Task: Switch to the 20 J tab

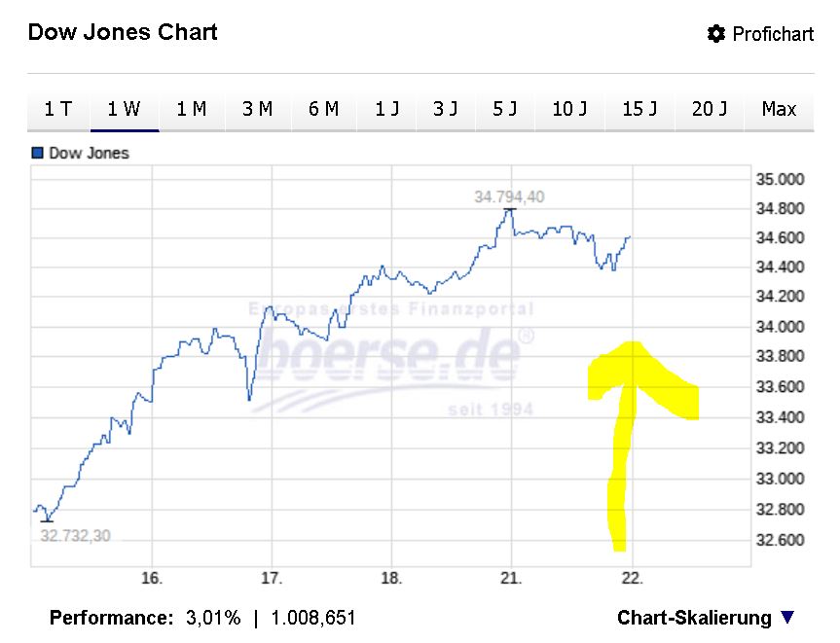Action: [x=710, y=109]
